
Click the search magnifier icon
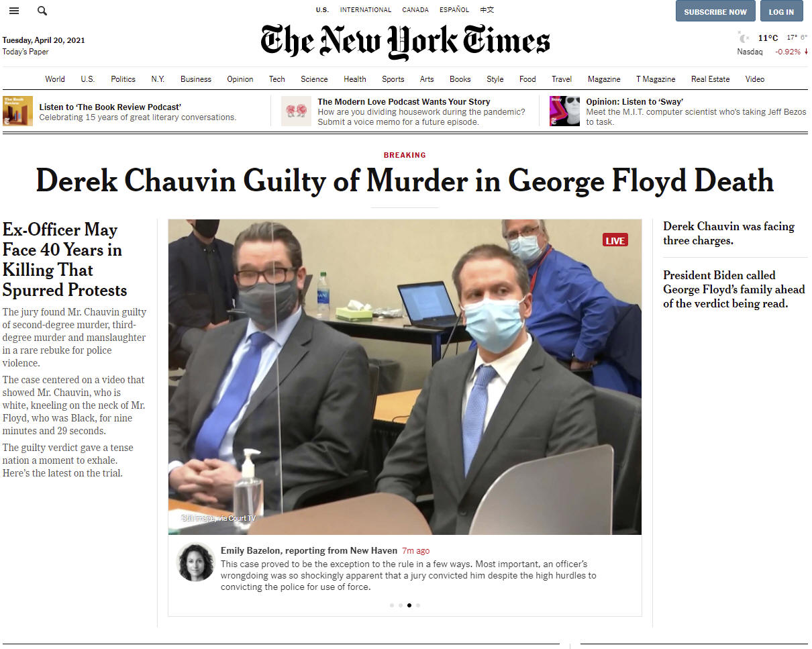click(x=42, y=11)
